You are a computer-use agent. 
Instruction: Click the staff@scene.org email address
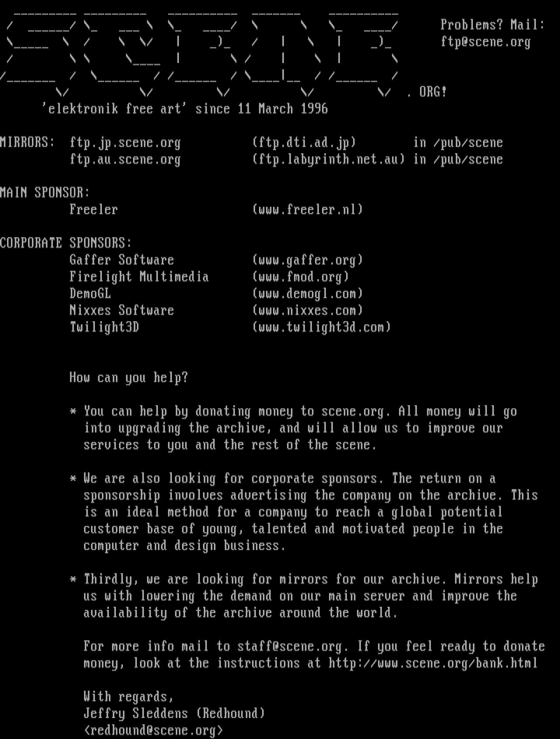click(x=290, y=646)
